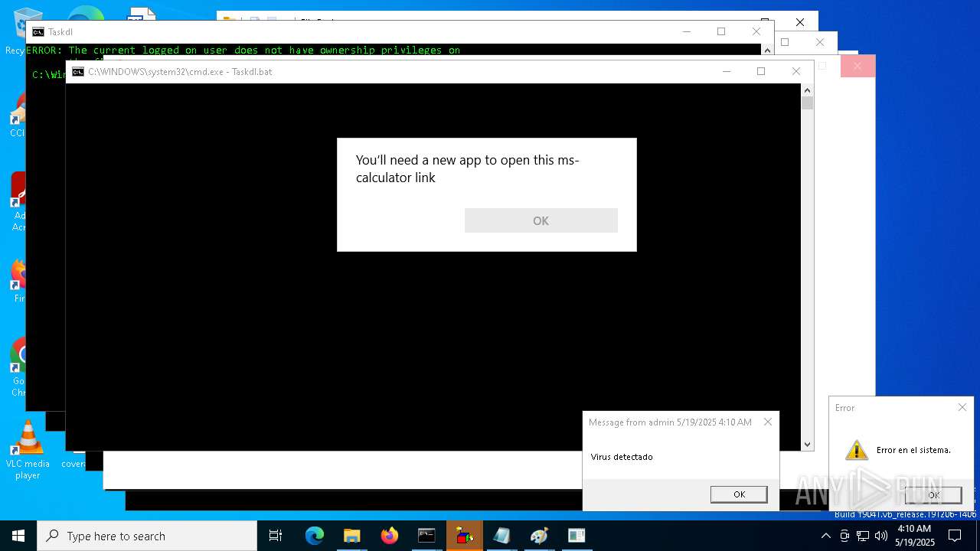Select the VLC media player desktop shortcut
Screen dimensions: 980x551
pos(28,451)
